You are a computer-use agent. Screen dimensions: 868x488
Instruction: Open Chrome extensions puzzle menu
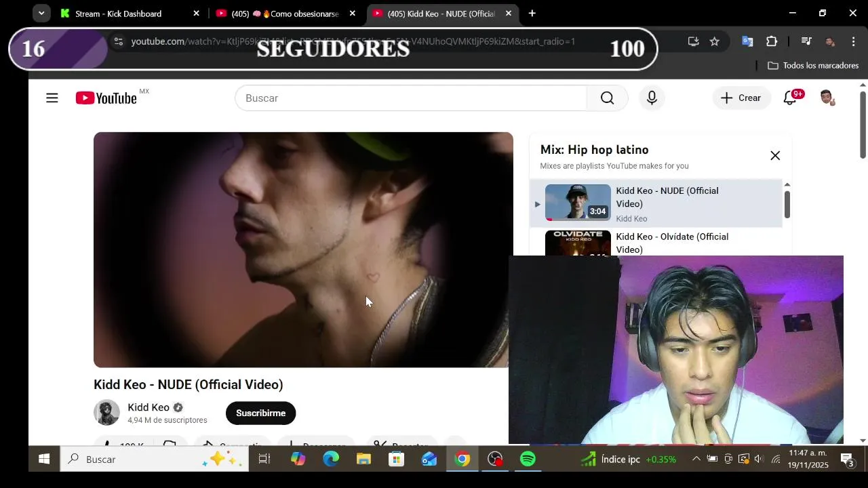point(772,41)
